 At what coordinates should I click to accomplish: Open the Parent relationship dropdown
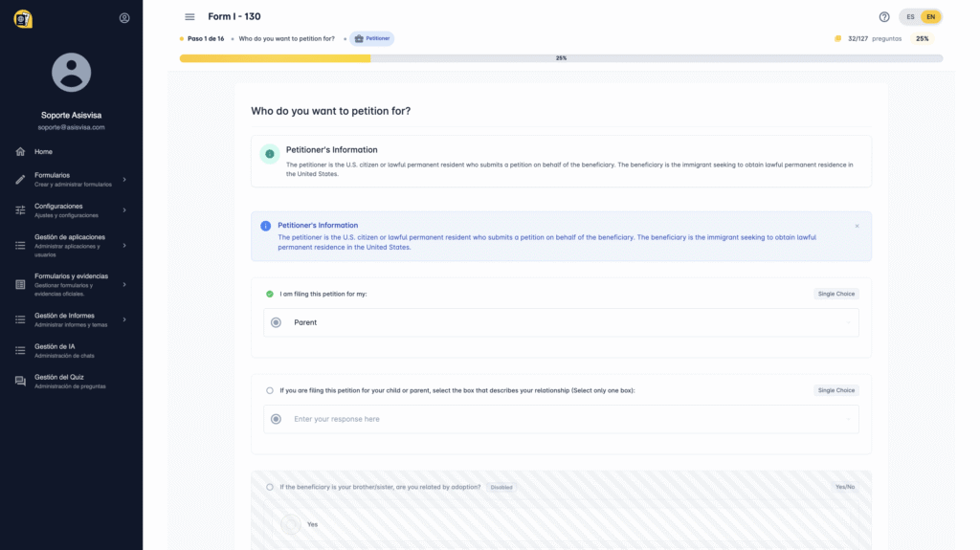[561, 322]
